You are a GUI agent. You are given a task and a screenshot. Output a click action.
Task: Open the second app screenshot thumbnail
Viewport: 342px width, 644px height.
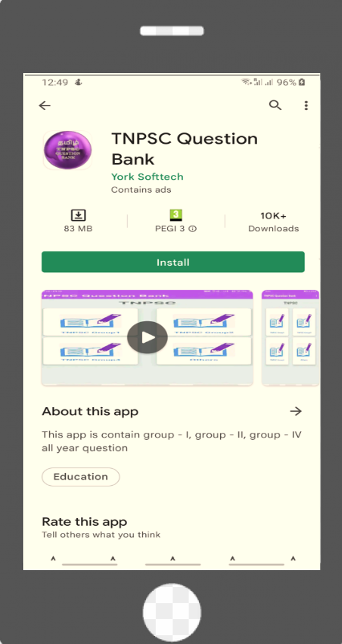(x=291, y=337)
